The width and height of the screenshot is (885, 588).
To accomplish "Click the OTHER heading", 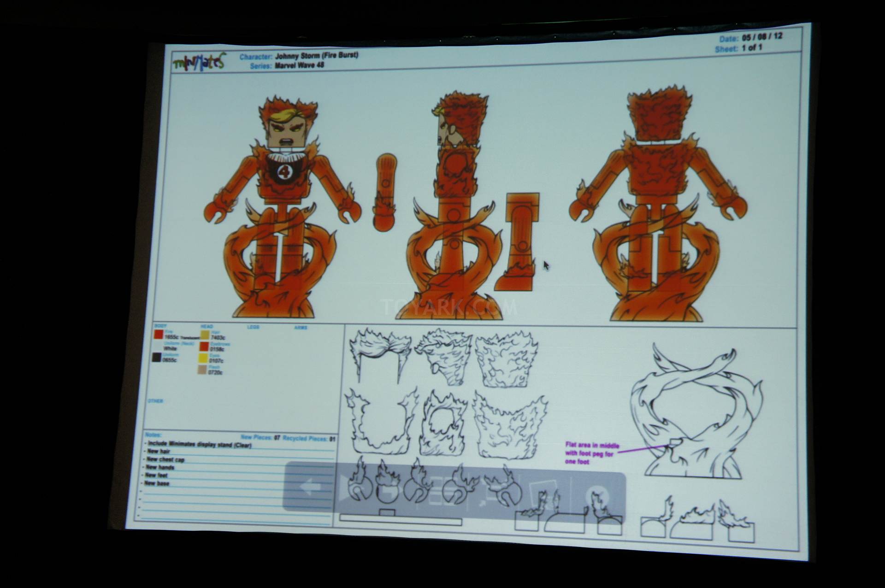I will tap(155, 401).
